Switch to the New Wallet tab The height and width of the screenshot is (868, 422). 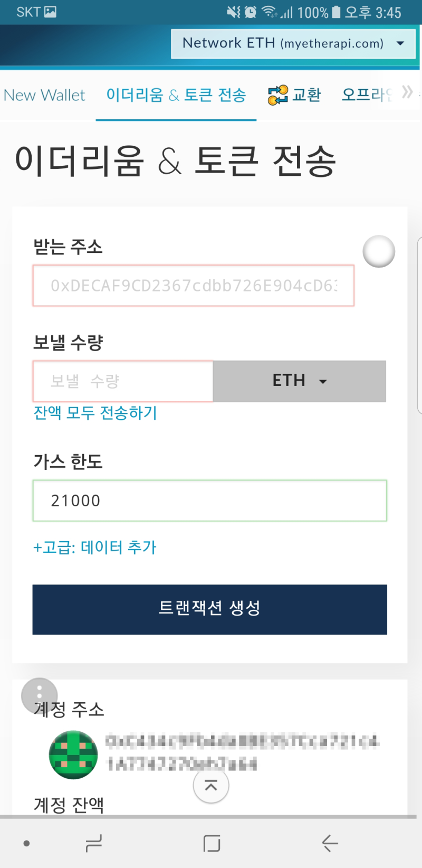[x=44, y=95]
